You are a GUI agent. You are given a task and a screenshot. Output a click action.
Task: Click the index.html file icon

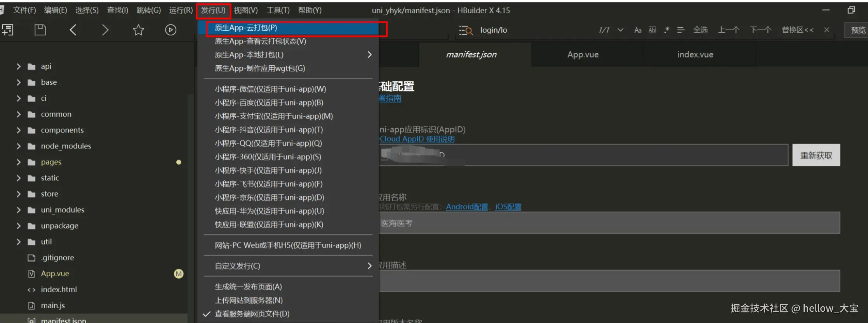coord(31,290)
